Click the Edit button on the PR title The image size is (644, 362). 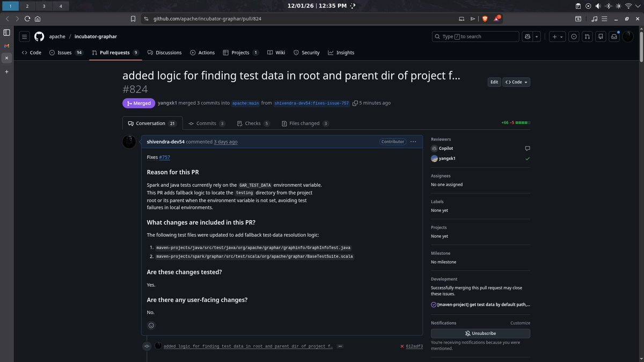tap(493, 82)
